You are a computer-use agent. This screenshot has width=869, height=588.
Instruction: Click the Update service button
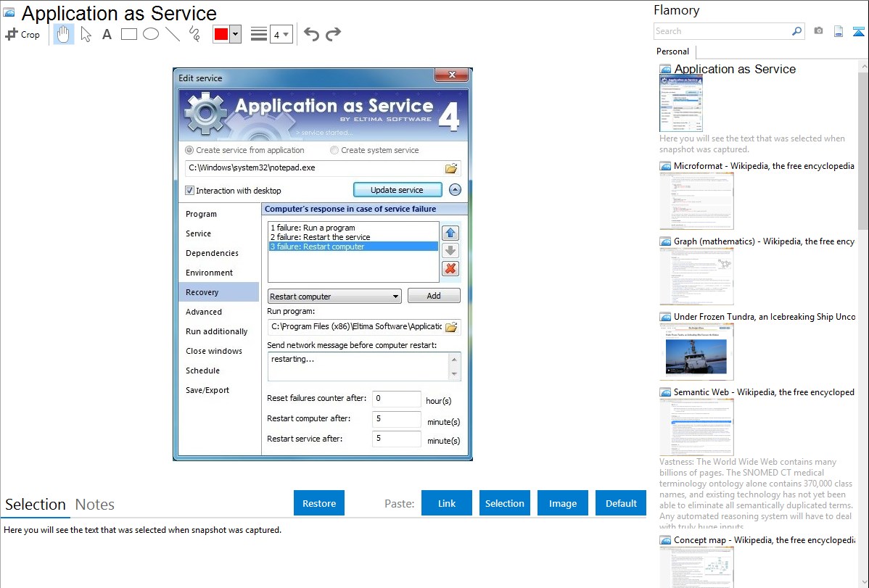(398, 190)
